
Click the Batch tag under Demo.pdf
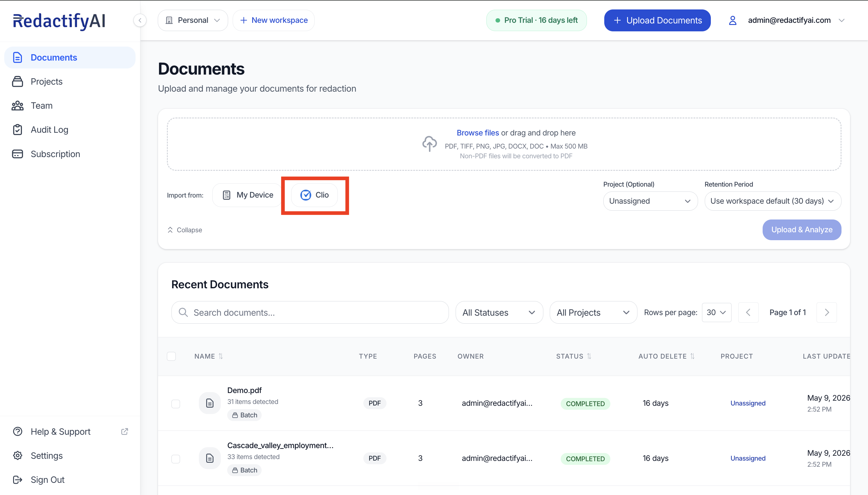(245, 415)
